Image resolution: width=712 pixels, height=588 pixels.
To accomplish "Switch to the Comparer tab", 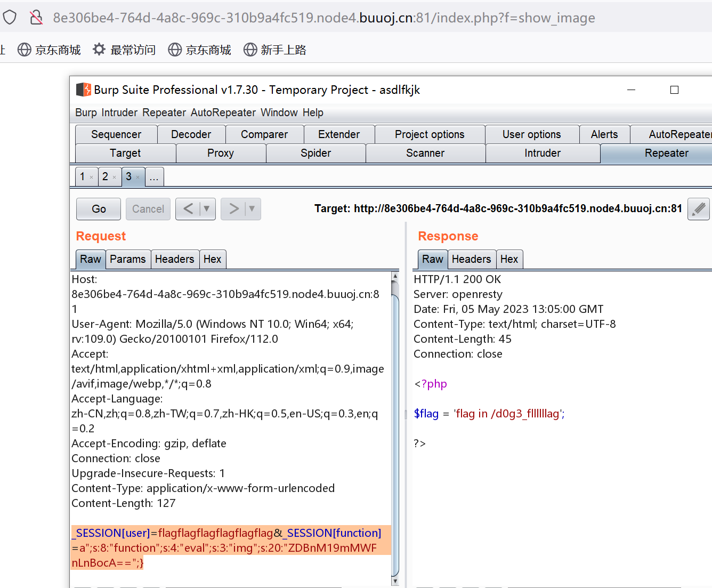I will (264, 134).
